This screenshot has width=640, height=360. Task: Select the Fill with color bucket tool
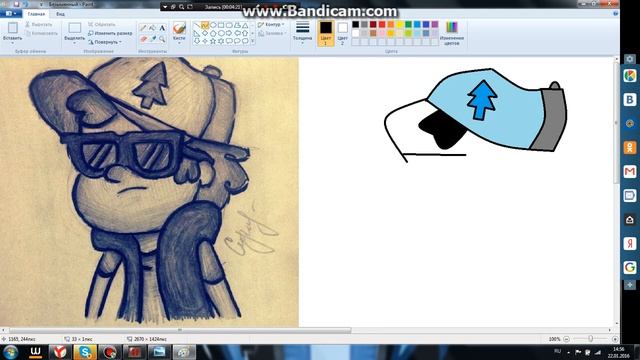(x=153, y=28)
